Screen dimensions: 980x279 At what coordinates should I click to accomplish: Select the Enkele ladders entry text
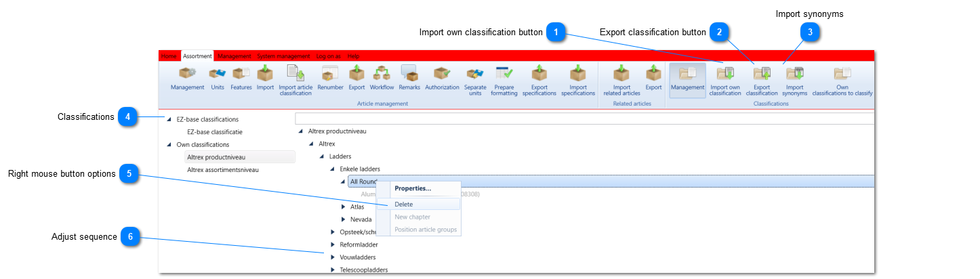(360, 169)
